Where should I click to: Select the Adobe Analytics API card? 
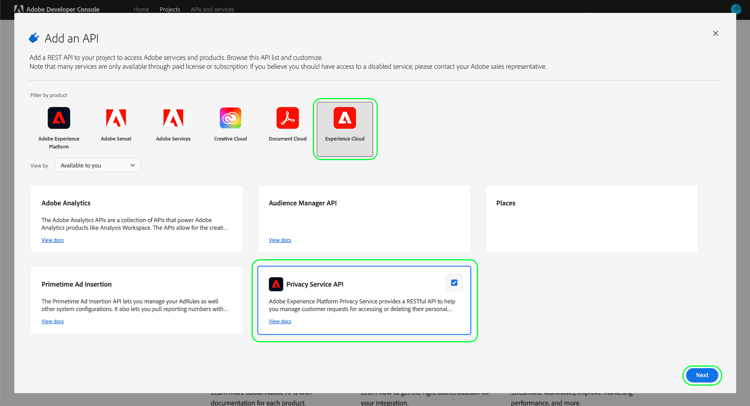[137, 219]
